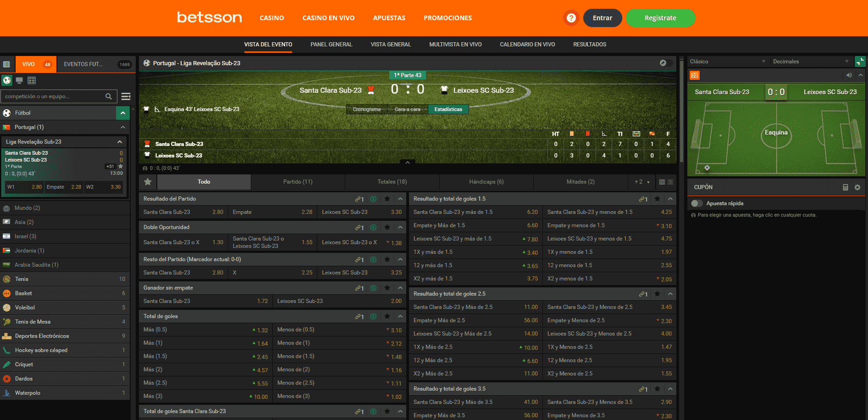Click the Regístrate button
Image resolution: width=868 pixels, height=420 pixels.
pos(660,18)
